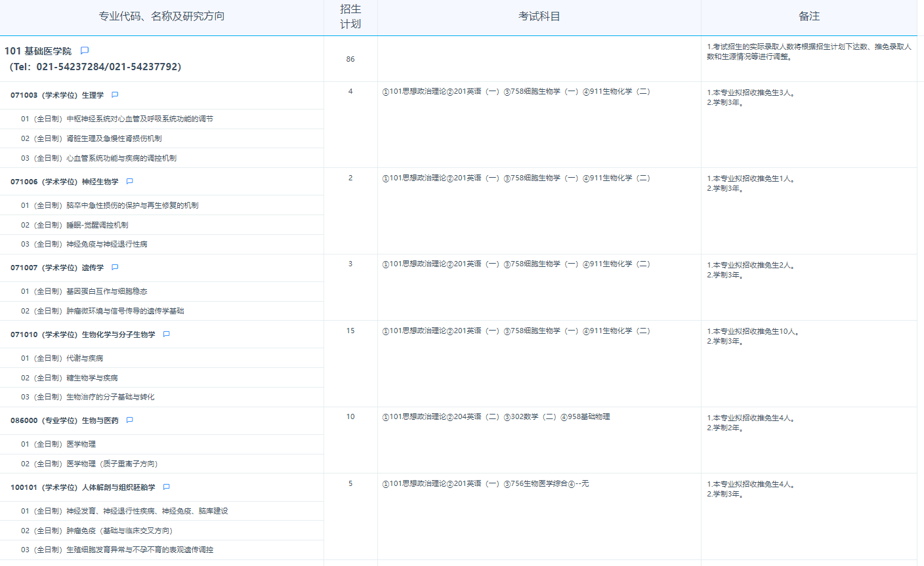The height and width of the screenshot is (566, 924).
Task: Click the 基因蛋白互作与细胞稳态 direction
Action: coord(106,291)
